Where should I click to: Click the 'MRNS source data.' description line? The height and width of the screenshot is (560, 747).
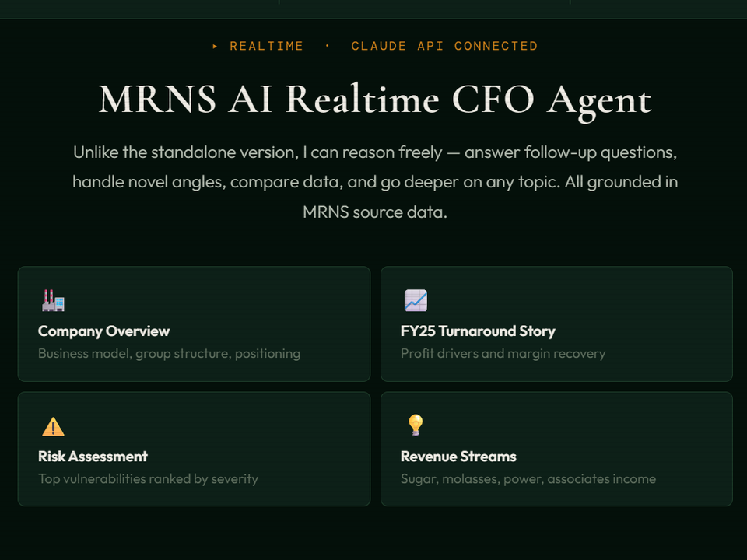(x=375, y=212)
